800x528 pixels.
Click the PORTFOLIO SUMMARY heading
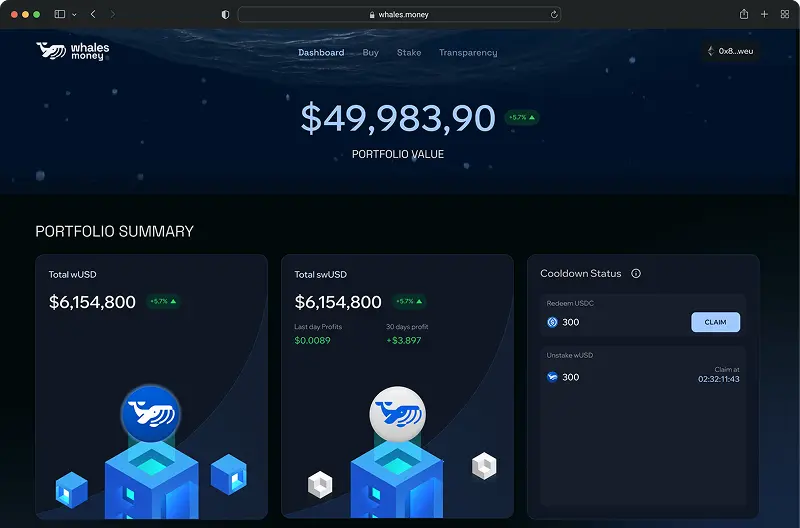click(x=115, y=232)
